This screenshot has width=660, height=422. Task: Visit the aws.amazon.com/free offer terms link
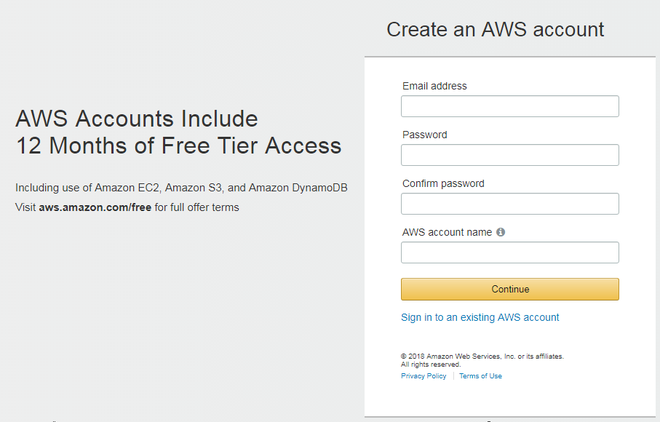click(95, 208)
